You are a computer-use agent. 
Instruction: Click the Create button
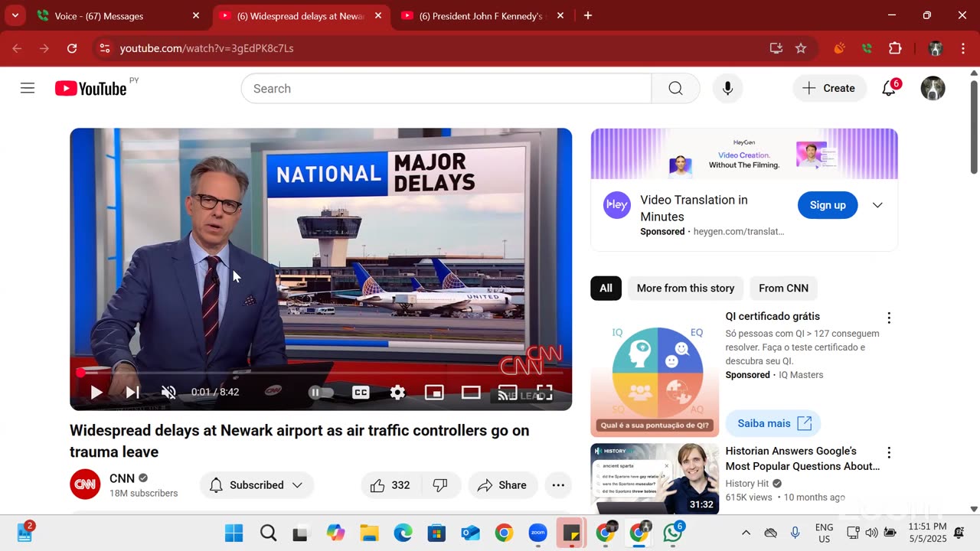829,89
